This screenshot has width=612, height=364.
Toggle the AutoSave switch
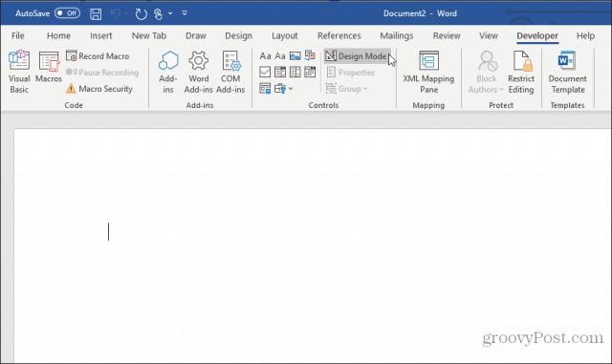pos(67,13)
